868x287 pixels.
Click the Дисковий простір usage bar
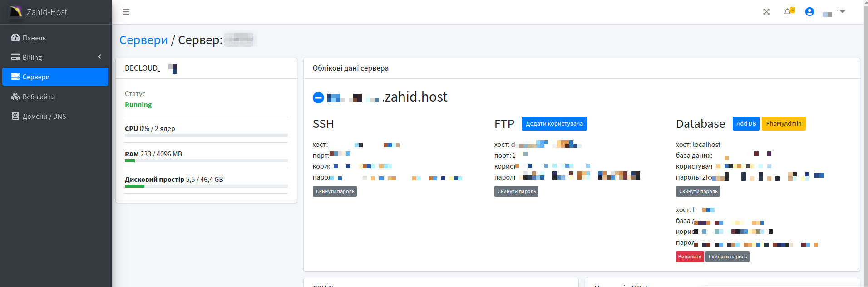click(206, 186)
